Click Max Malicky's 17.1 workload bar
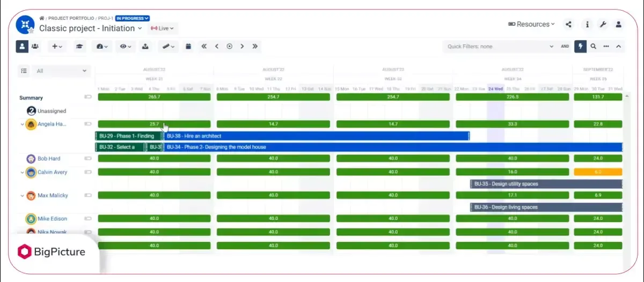Screen dimensions: 644x282 coord(512,195)
